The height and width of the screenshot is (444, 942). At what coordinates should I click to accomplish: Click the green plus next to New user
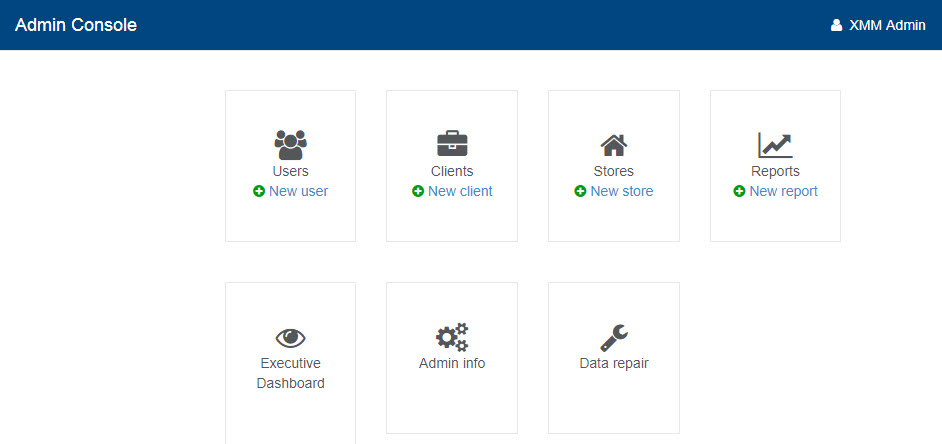click(x=259, y=192)
